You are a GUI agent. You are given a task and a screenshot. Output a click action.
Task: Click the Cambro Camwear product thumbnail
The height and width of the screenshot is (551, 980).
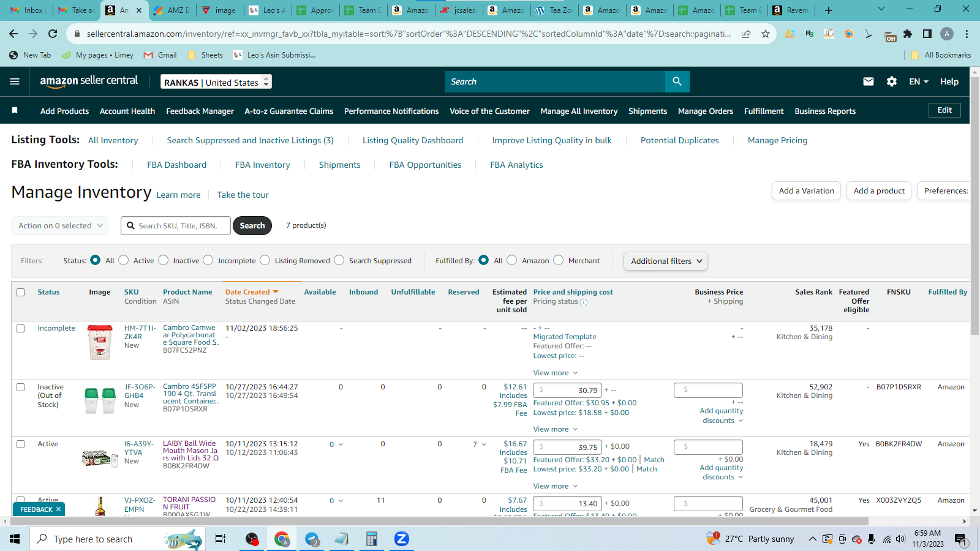point(100,342)
